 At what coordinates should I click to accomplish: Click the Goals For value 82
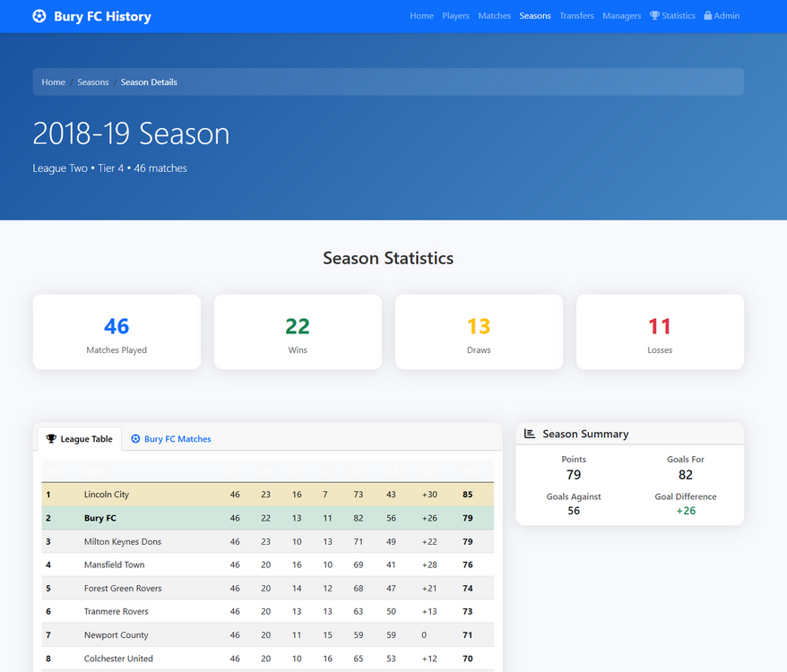[686, 475]
